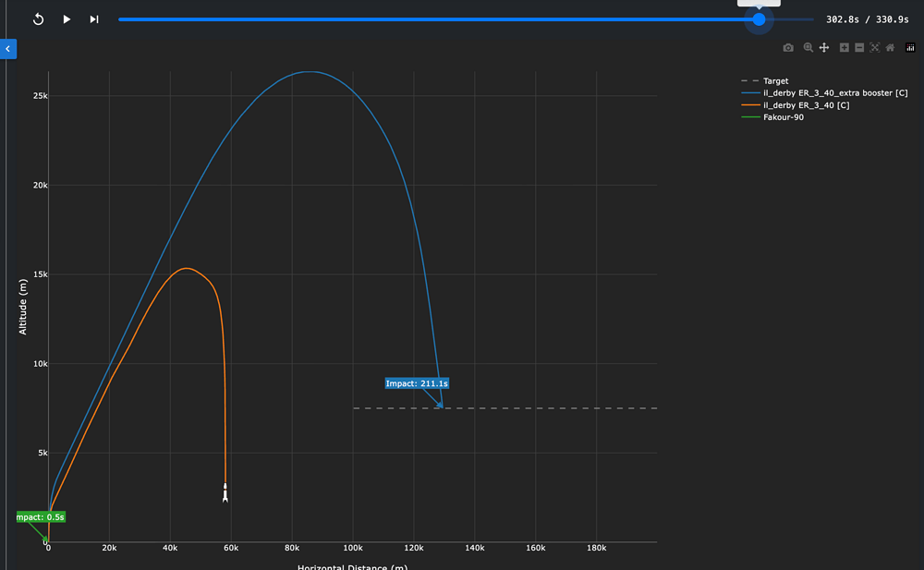Viewport: 924px width, 570px height.
Task: Click the green Impact 0.5s label
Action: point(41,517)
